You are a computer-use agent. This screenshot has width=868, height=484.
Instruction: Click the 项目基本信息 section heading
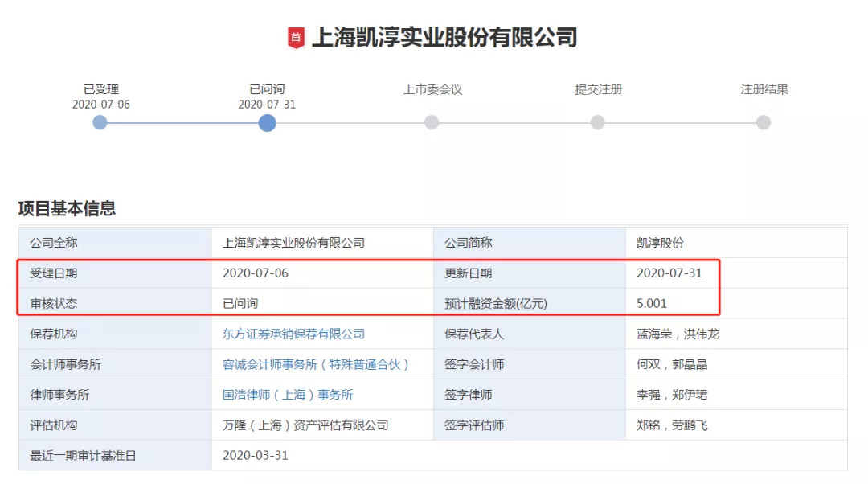[x=67, y=208]
